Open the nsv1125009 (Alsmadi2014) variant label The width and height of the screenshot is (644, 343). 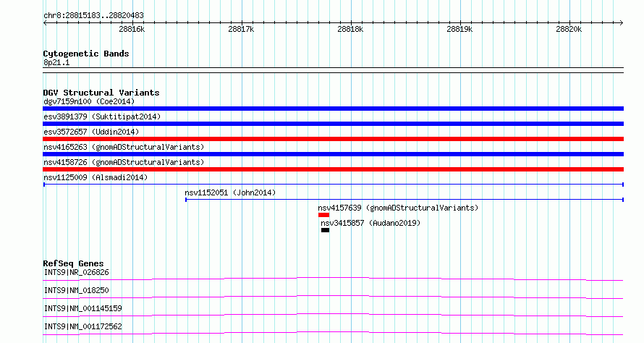[96, 177]
